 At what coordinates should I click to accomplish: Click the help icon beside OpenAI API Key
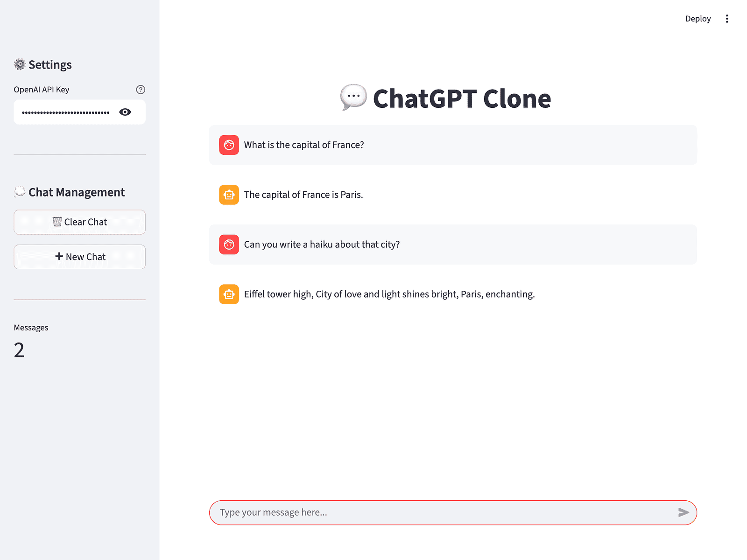[141, 90]
